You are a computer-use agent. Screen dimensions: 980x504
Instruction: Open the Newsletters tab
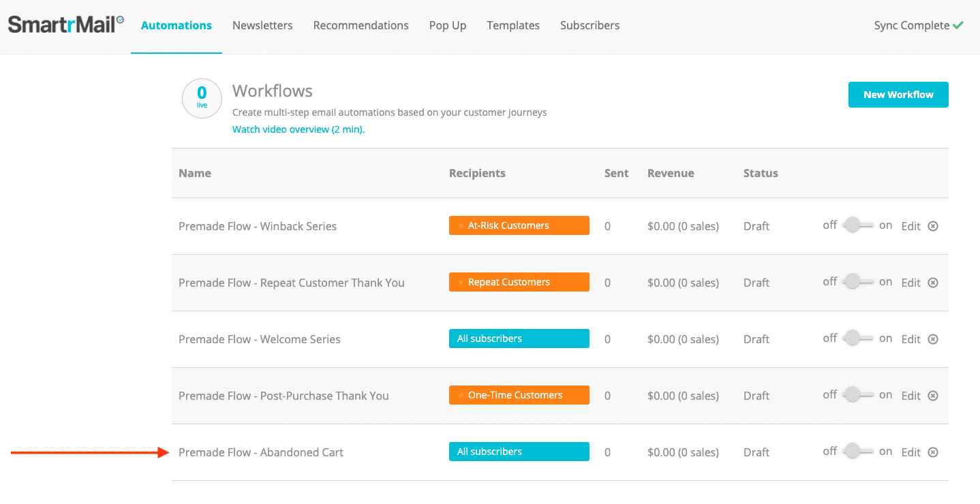pos(262,25)
